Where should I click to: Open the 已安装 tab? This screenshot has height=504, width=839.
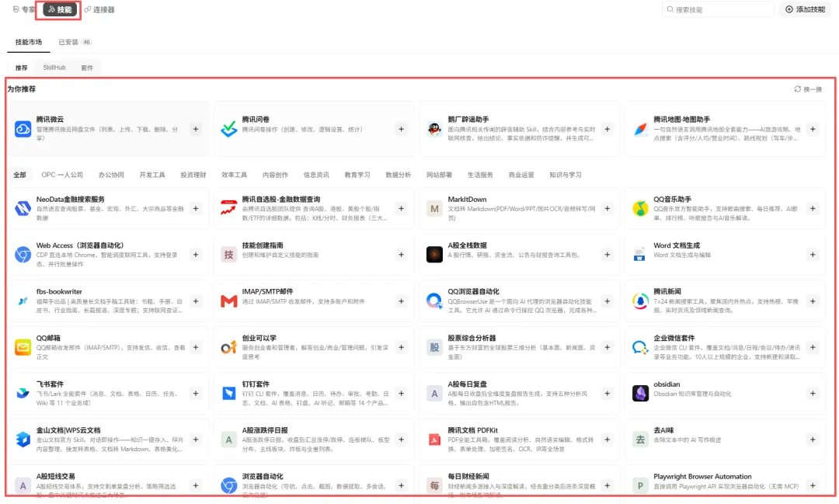pos(75,42)
